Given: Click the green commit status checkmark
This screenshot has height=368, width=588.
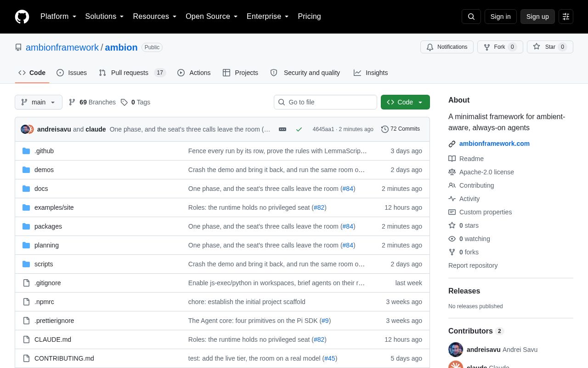Looking at the screenshot, I should coord(299,129).
